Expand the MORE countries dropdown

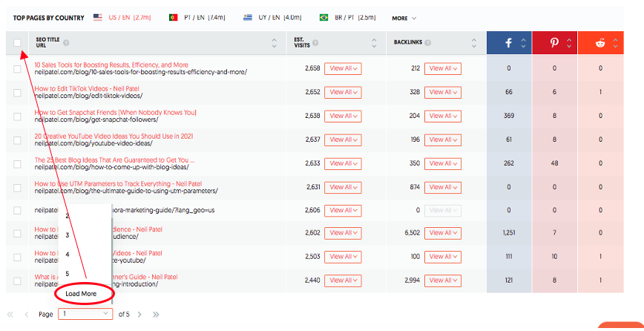pos(404,18)
